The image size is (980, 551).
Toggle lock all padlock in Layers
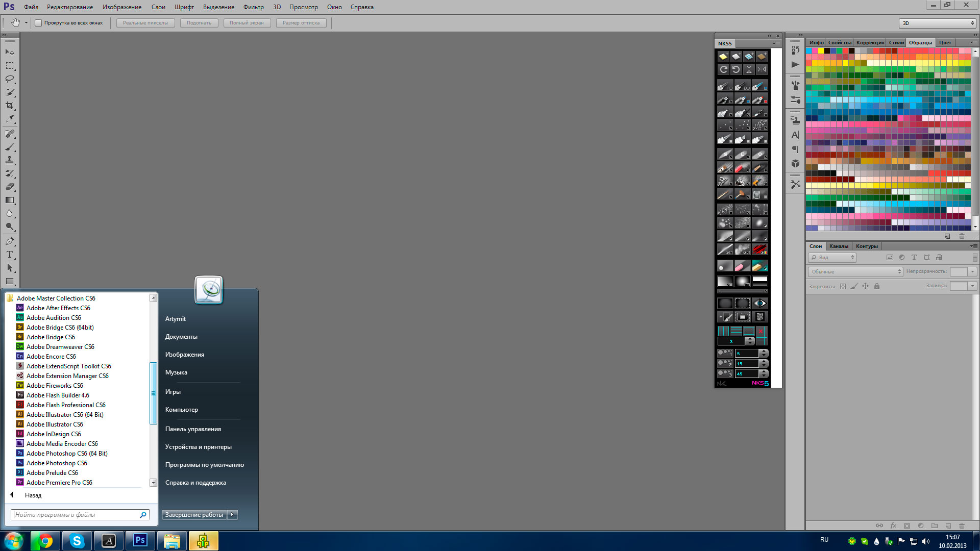tap(877, 286)
